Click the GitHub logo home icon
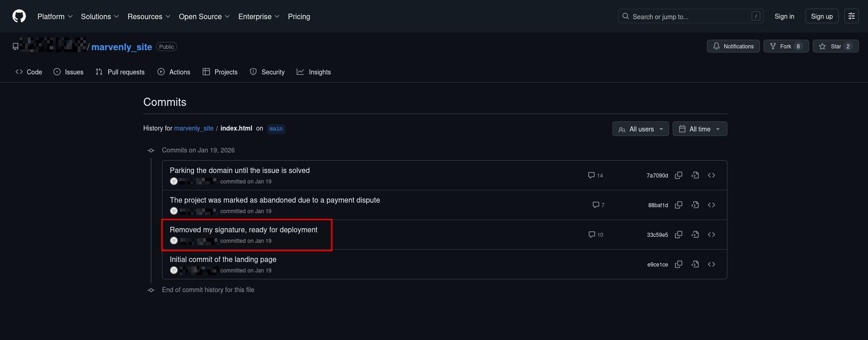 (x=19, y=16)
